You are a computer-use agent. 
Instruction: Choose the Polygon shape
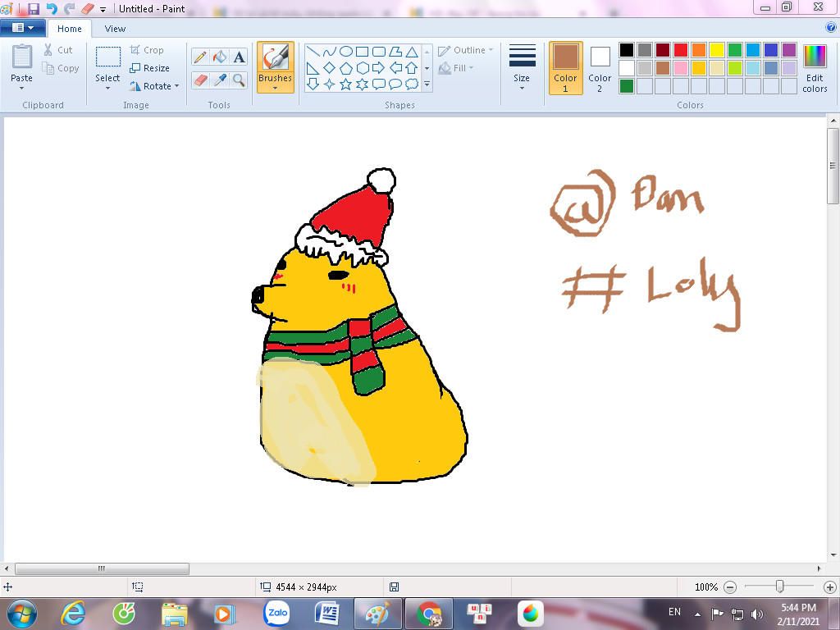[x=395, y=52]
